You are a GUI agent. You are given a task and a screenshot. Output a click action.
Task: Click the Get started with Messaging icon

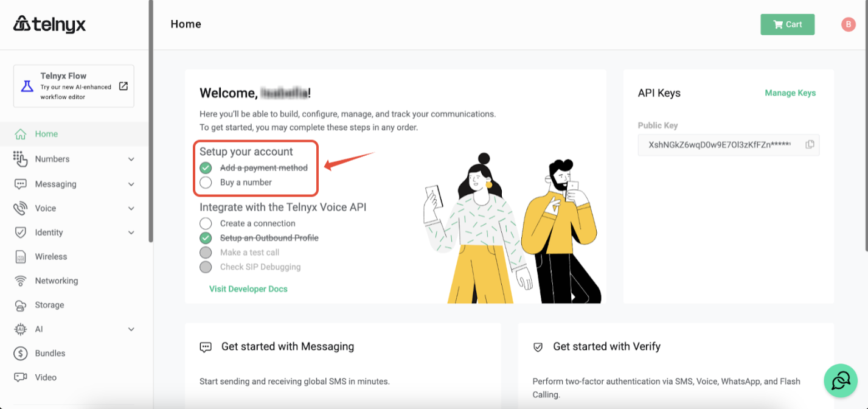coord(206,347)
